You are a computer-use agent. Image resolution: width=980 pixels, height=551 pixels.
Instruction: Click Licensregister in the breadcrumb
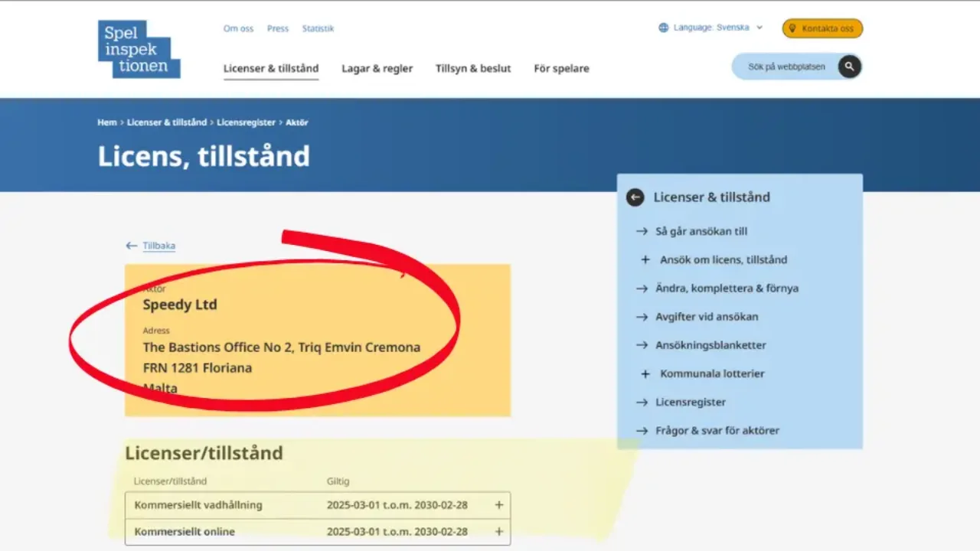tap(246, 122)
